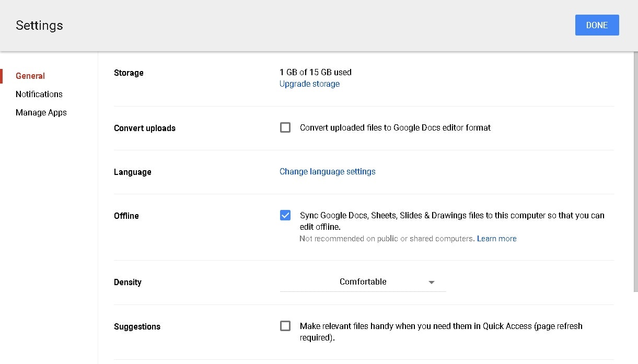Image resolution: width=638 pixels, height=364 pixels.
Task: Click the '1 GB of 15 GB used' text
Action: pos(315,72)
